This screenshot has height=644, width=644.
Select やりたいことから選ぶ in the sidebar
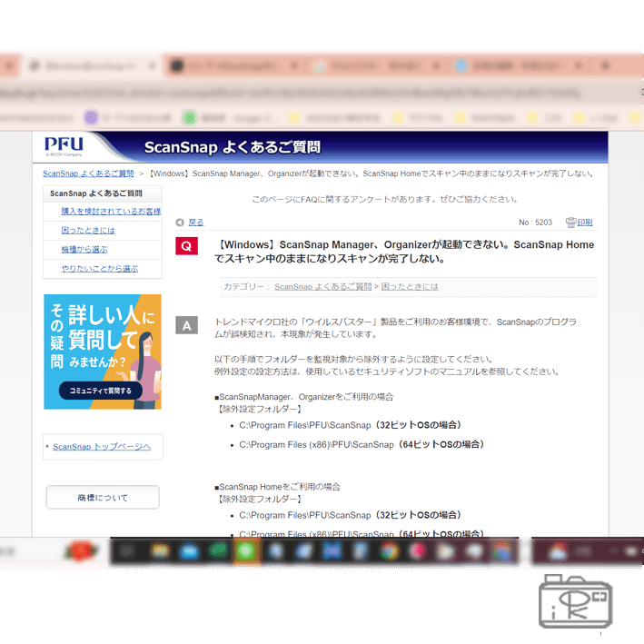100,269
